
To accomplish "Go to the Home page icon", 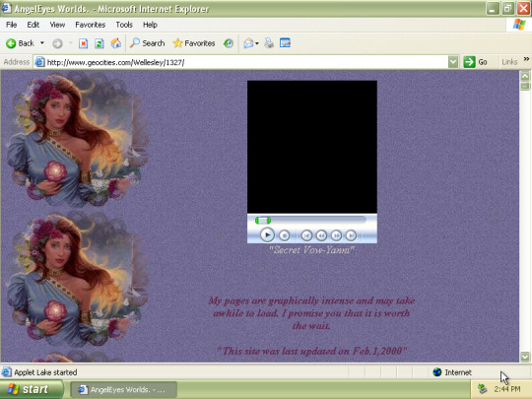I will pos(115,43).
